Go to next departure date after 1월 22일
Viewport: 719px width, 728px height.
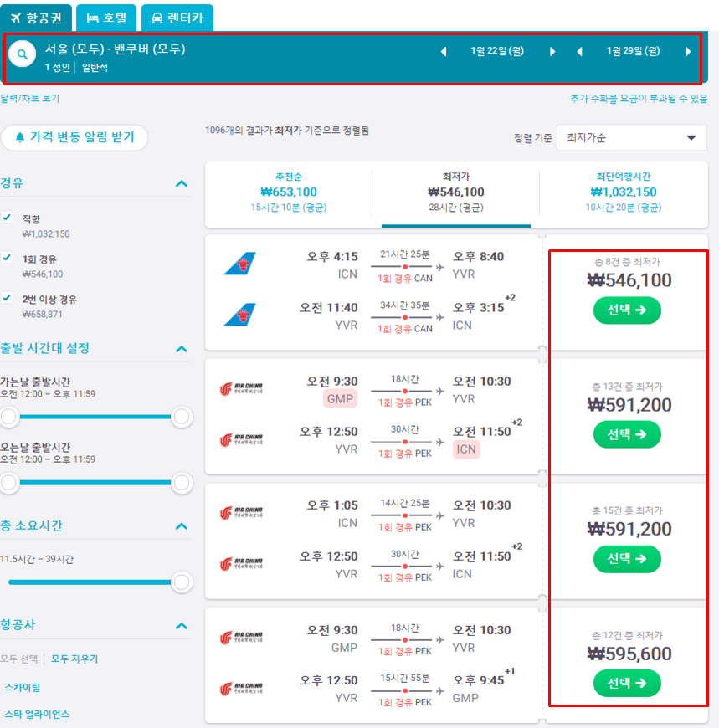point(552,52)
